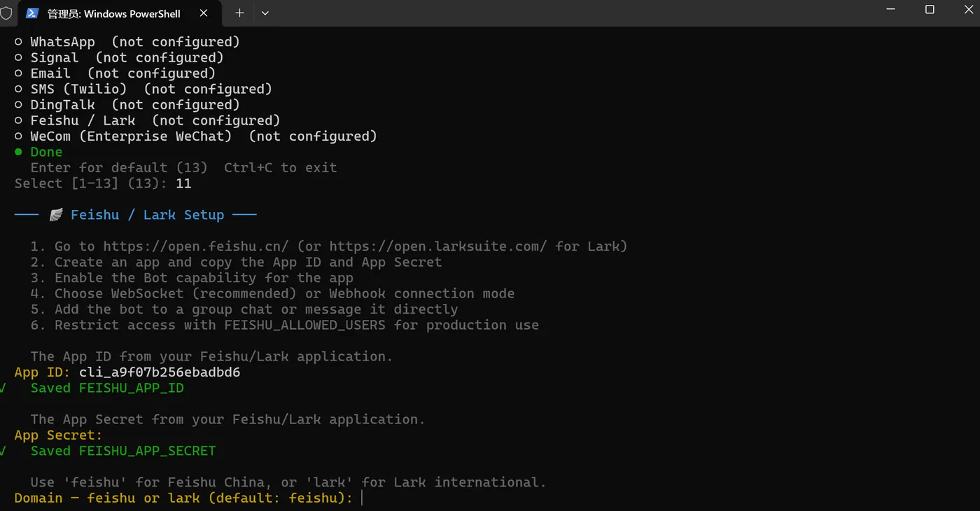Image resolution: width=980 pixels, height=511 pixels.
Task: Select the Signal radio option
Action: click(19, 58)
